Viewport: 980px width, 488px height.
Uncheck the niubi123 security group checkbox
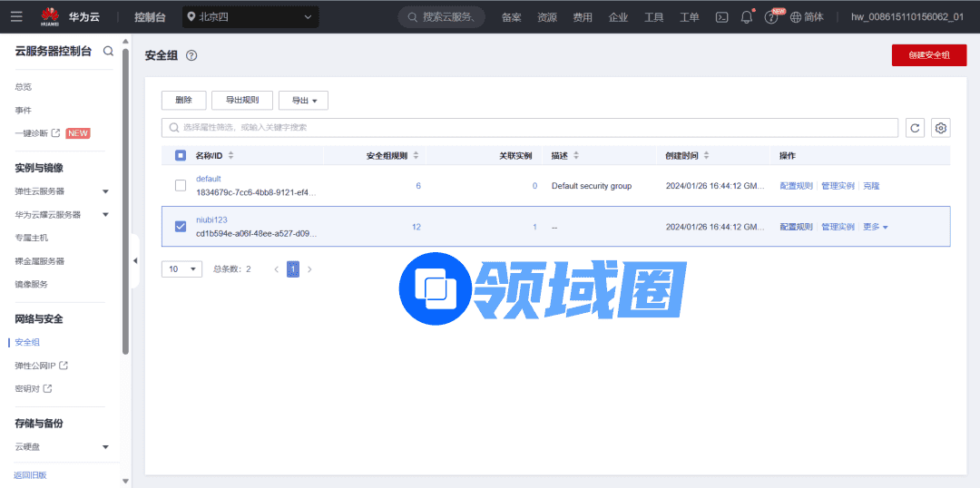tap(181, 227)
